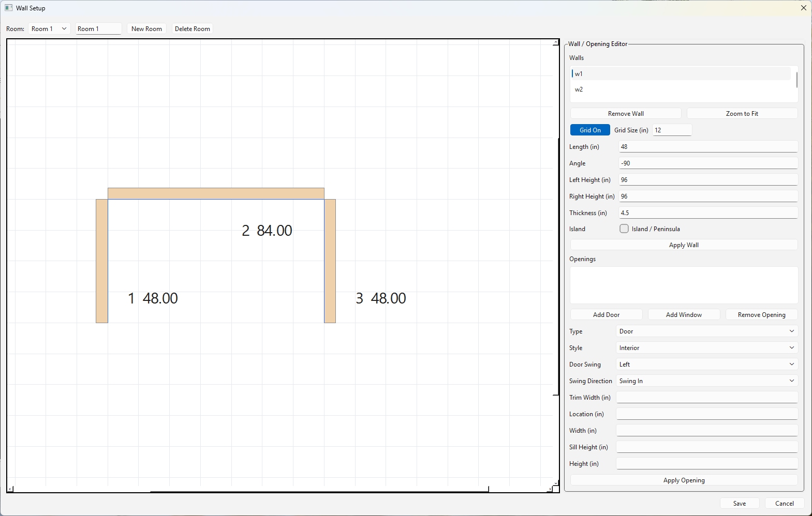
Task: Select the left wall labeled 1 on canvas
Action: point(102,261)
